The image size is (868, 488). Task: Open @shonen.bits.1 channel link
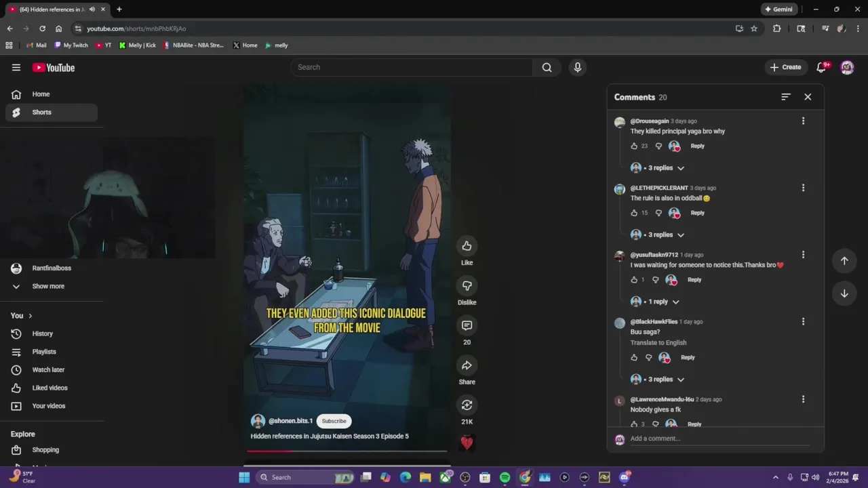[x=290, y=421]
